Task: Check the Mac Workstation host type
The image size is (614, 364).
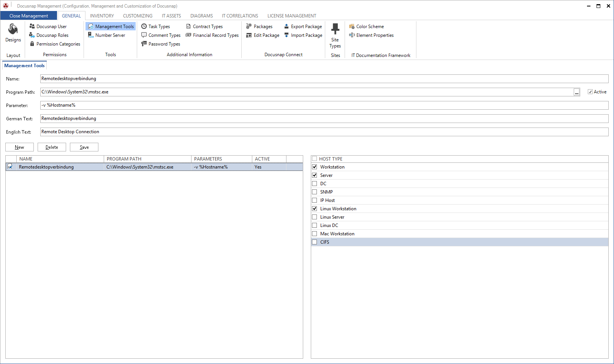Action: click(x=315, y=234)
